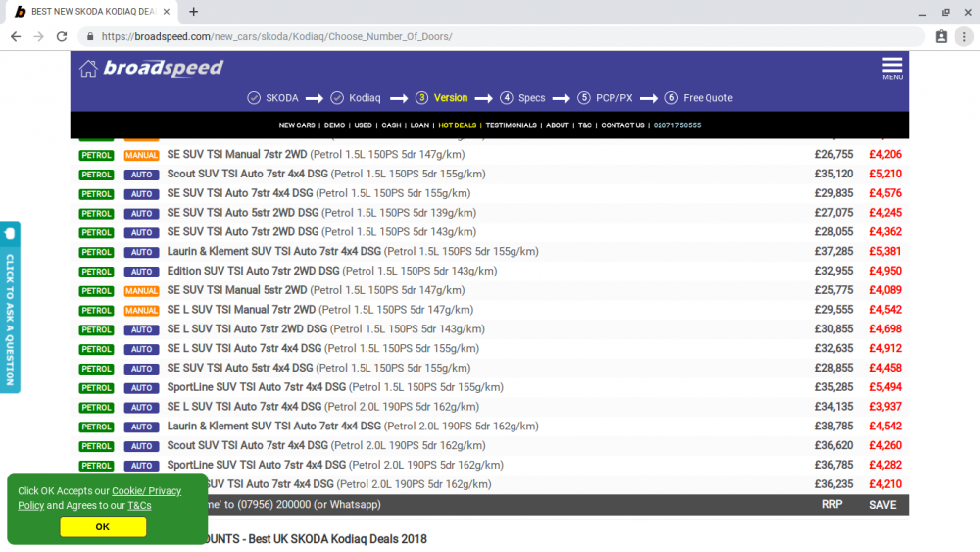Select SE SUV TSI Manual 5str 2WD

[316, 290]
